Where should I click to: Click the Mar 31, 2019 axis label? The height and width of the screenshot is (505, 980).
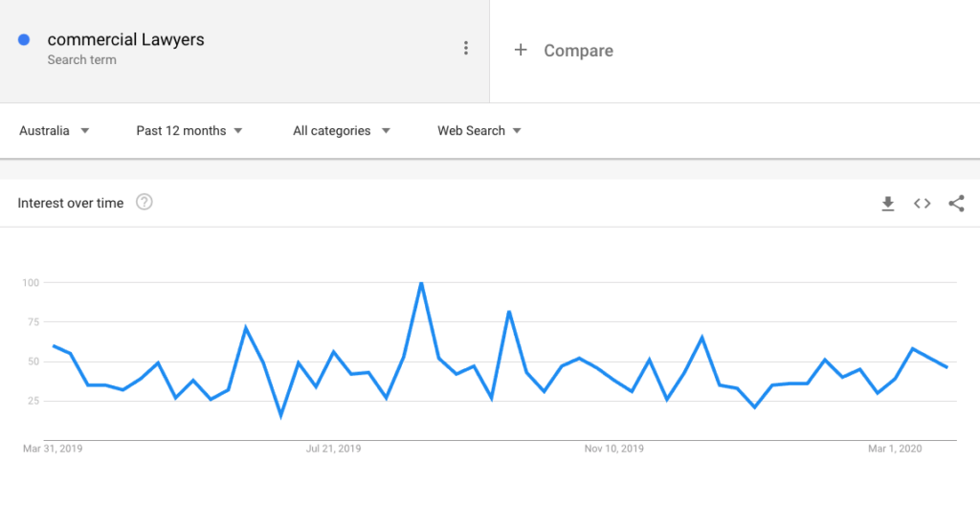coord(53,449)
